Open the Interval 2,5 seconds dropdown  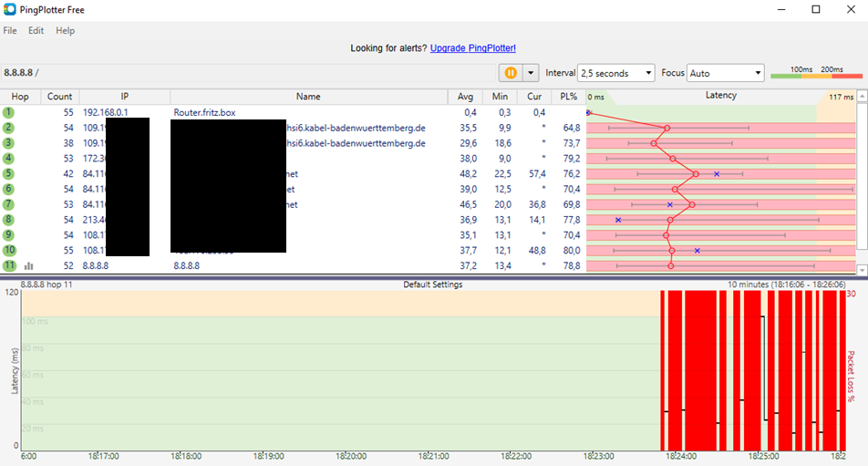pos(616,73)
